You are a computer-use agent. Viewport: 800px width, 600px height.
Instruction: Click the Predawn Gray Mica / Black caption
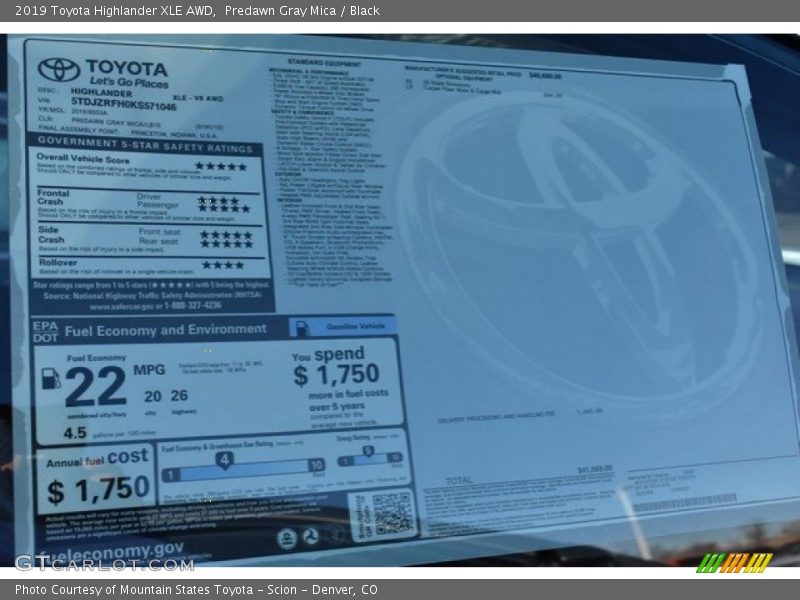pos(302,11)
